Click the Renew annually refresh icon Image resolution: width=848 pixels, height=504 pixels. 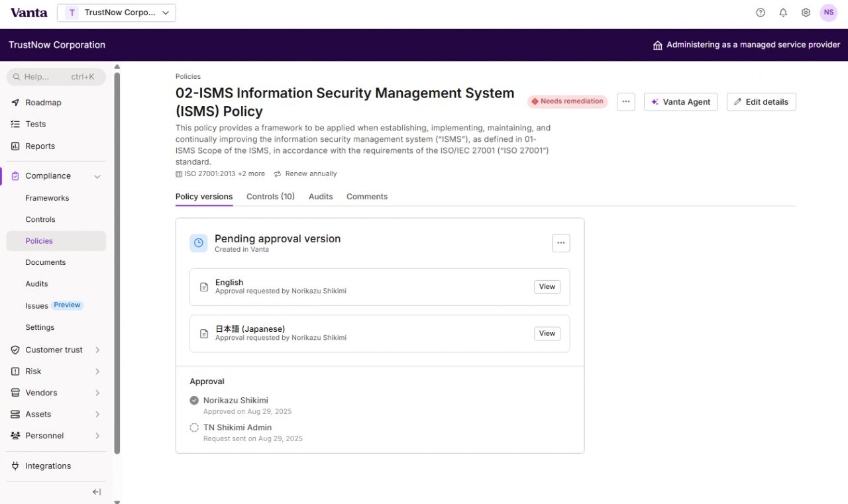[278, 174]
